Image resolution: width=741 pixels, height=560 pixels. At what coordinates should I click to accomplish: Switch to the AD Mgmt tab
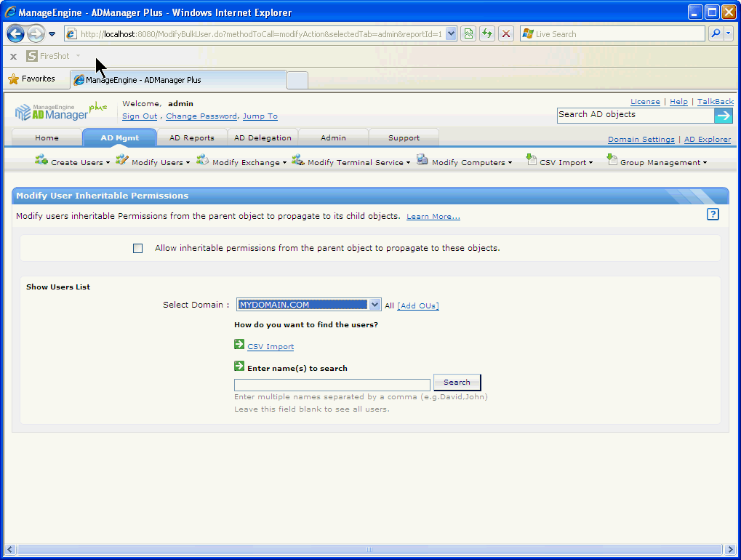pyautogui.click(x=119, y=137)
